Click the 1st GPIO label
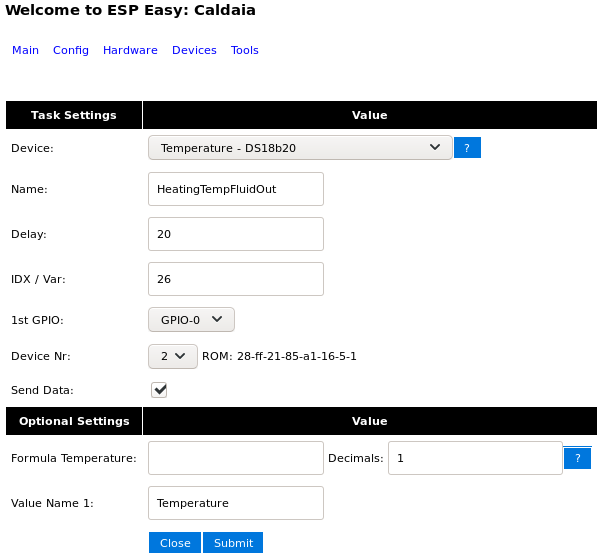The width and height of the screenshot is (606, 556). coord(37,320)
